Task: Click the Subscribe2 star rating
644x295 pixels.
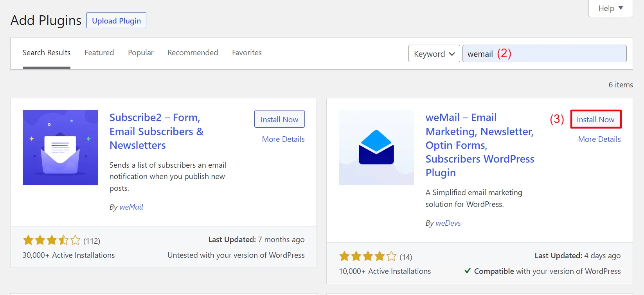Action: [52, 240]
